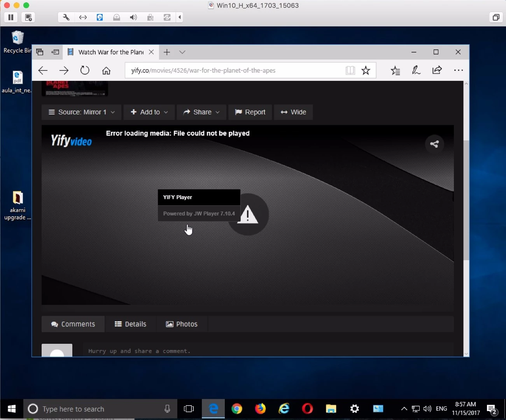Show tabs set aside in Edge
The width and height of the screenshot is (506, 420).
[40, 52]
